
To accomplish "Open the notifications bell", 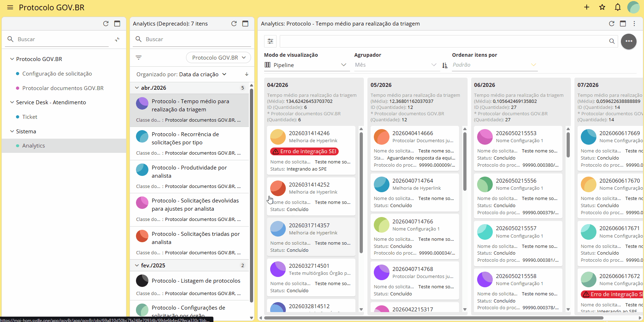I will (x=618, y=7).
